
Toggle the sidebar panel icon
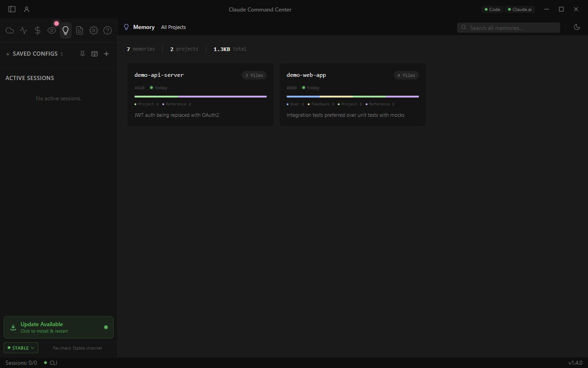[12, 9]
